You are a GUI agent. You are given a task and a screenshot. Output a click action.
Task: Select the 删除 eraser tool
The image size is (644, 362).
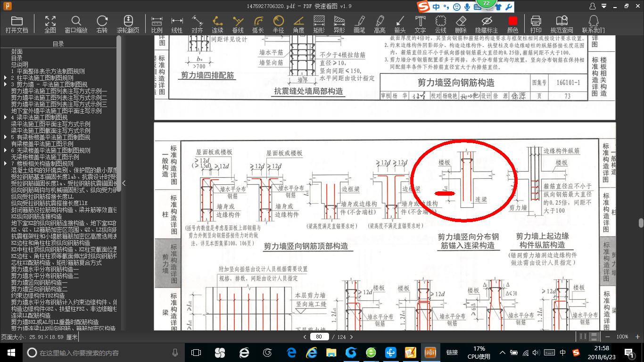(461, 24)
